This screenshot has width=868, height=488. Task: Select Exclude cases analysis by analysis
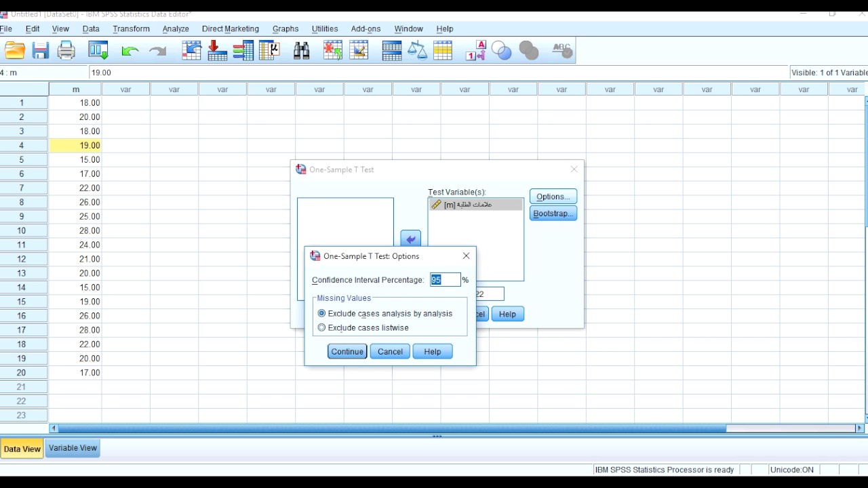tap(384, 313)
